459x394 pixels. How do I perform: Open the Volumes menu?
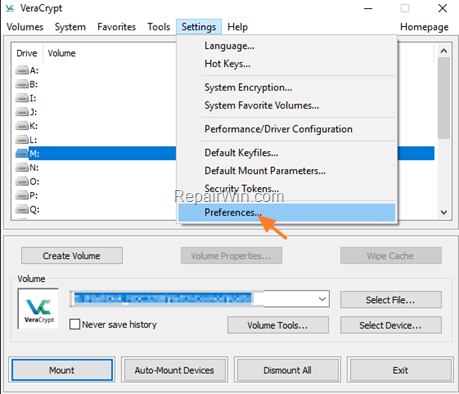click(x=25, y=27)
